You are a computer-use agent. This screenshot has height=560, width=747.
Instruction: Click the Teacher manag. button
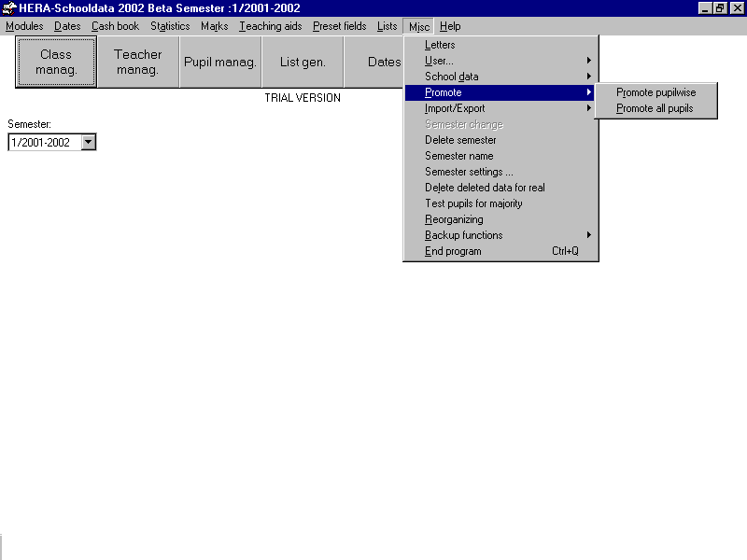(x=137, y=62)
